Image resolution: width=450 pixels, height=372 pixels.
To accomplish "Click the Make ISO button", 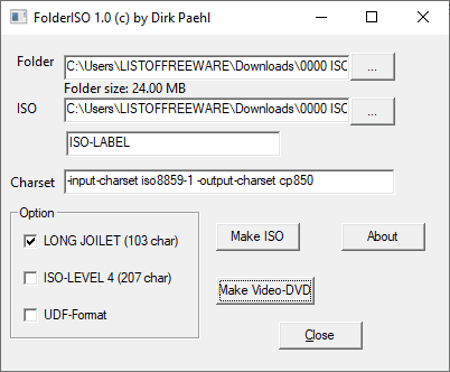I will [x=258, y=237].
